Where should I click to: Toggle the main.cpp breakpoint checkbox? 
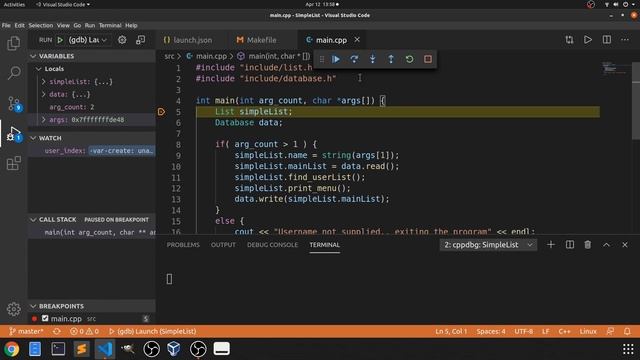point(45,318)
